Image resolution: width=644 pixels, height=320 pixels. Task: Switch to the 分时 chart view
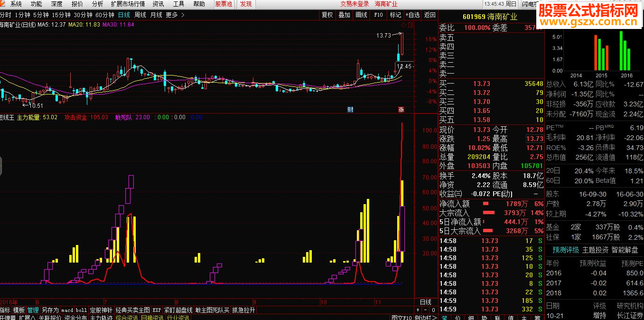[x=5, y=15]
